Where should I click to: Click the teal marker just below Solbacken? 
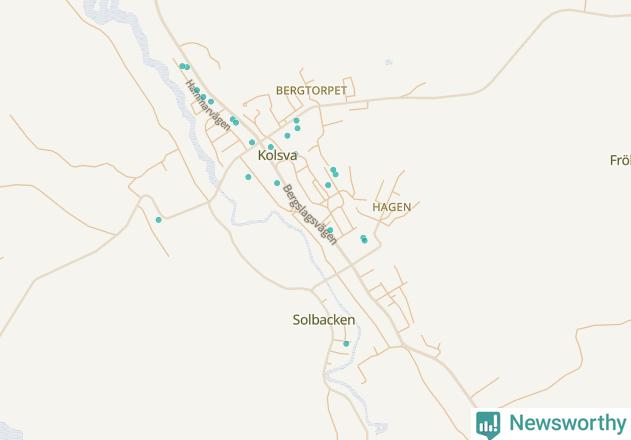pos(346,344)
